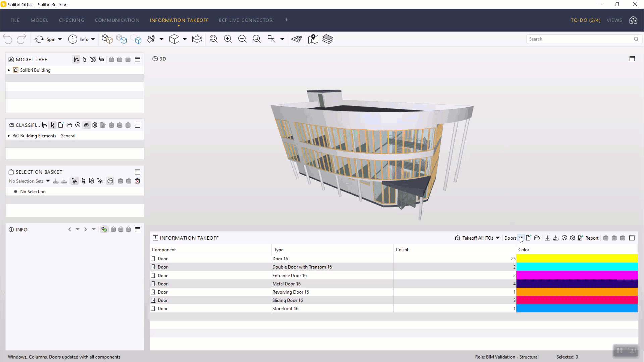Screen dimensions: 644x362
Task: Open the Spin navigation mode dropdown
Action: [x=60, y=39]
